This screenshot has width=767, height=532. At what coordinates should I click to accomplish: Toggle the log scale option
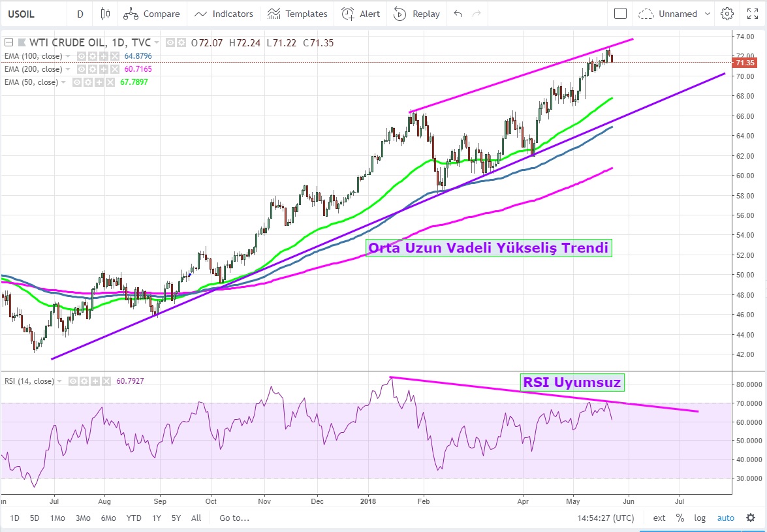coord(700,518)
